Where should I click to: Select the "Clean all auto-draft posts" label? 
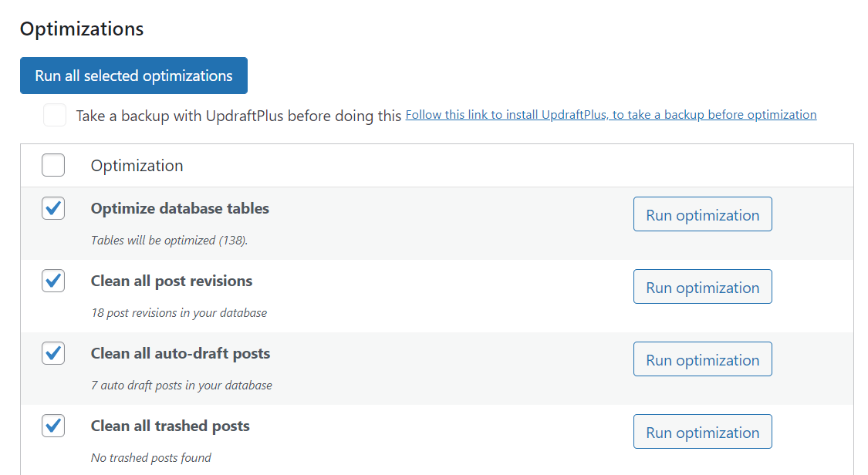[x=181, y=353]
